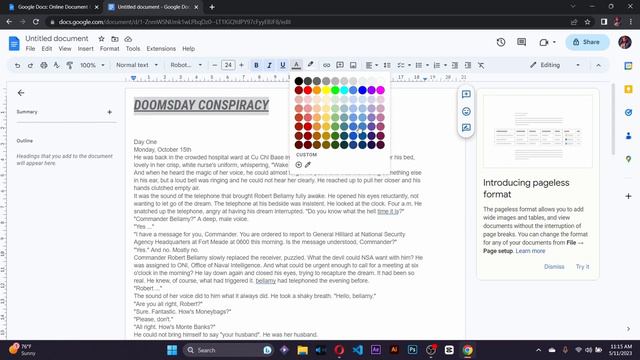Follow the Learn more link

coord(530,251)
